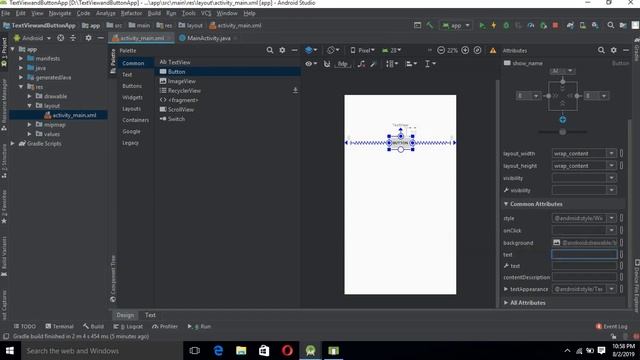Image resolution: width=640 pixels, height=360 pixels.
Task: Search the Palette with the magnifier icon
Action: (270, 50)
